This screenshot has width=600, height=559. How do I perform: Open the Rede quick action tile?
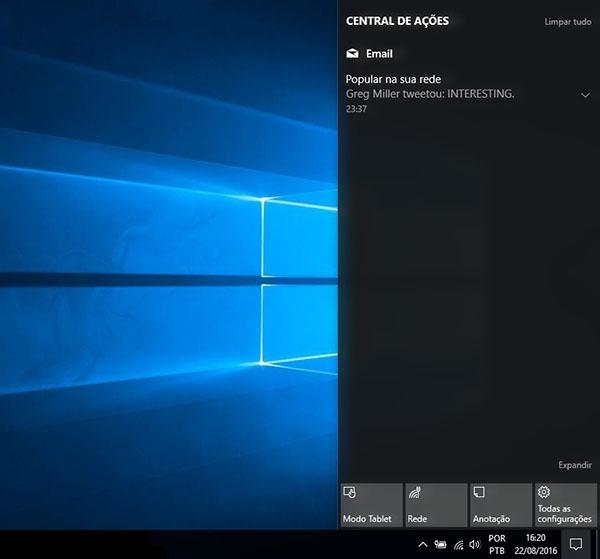(x=436, y=505)
